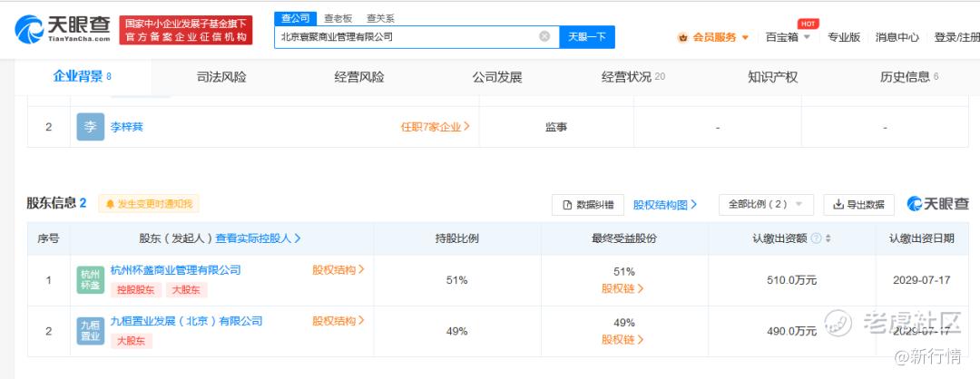Open the 专业版 link
The image size is (980, 379).
[x=844, y=37]
